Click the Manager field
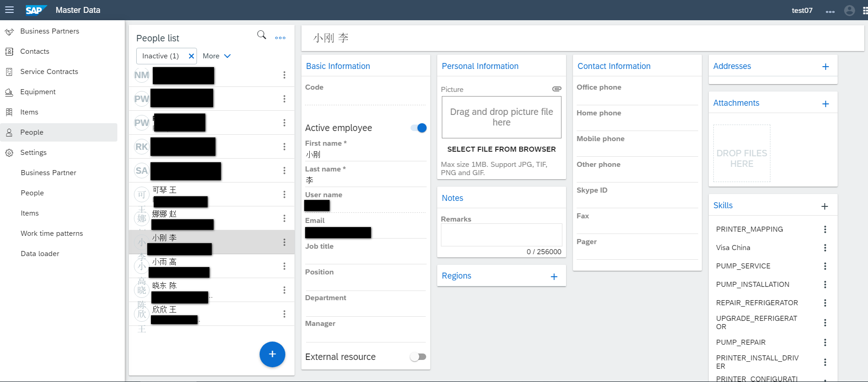This screenshot has width=868, height=382. [366, 335]
